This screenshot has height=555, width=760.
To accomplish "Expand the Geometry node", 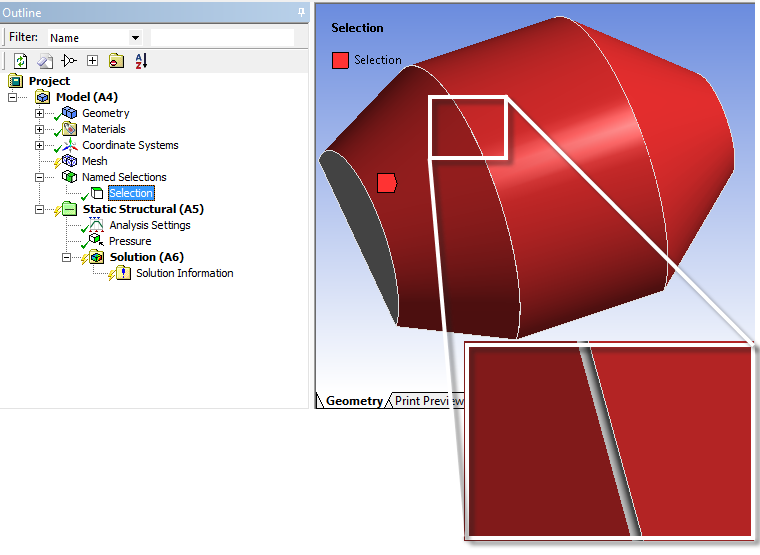I will 39,113.
